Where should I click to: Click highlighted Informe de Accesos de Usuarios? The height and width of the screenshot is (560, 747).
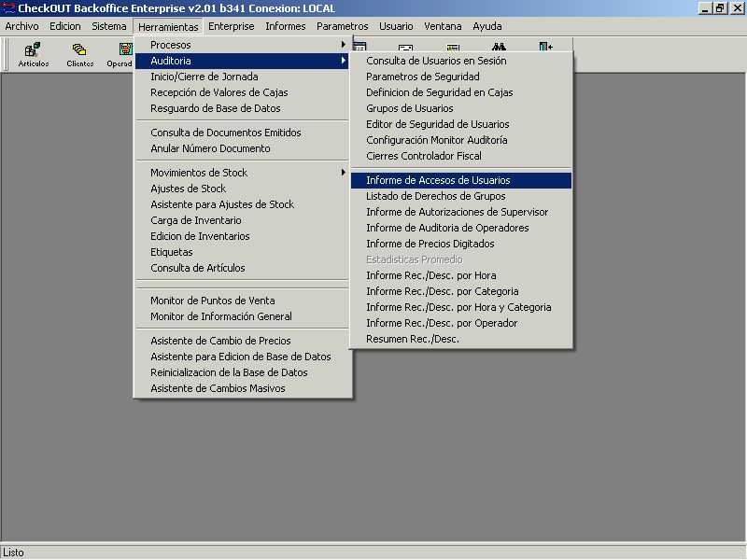click(x=461, y=180)
